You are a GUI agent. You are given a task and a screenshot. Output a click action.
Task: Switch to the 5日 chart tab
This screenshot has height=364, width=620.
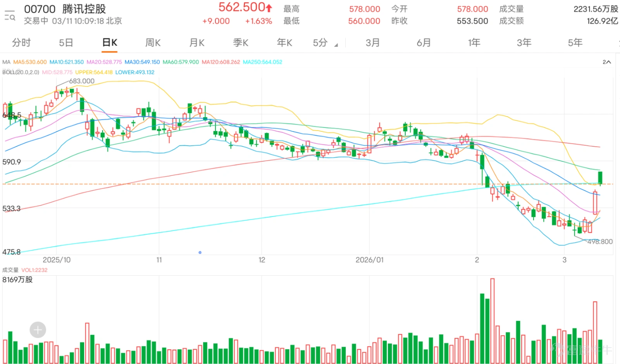(66, 43)
